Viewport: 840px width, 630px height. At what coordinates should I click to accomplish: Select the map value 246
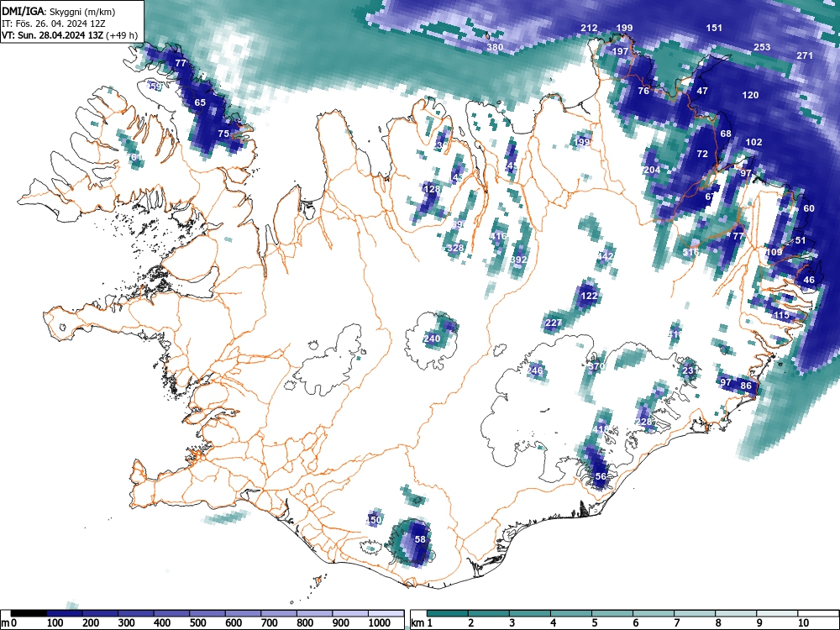(x=534, y=370)
